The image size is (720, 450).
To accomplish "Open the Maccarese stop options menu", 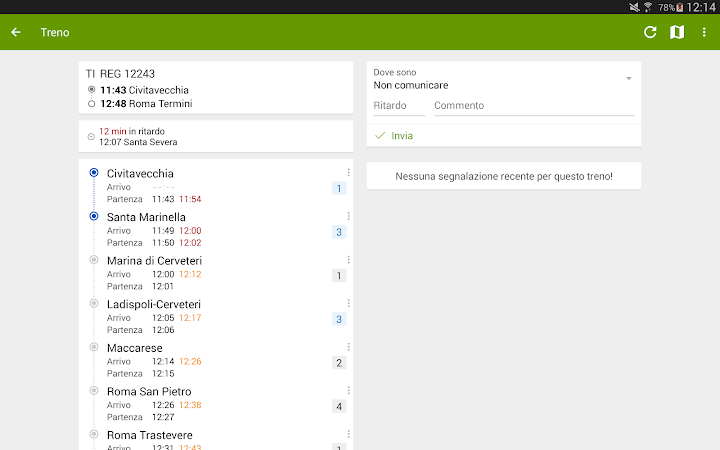I will (349, 347).
